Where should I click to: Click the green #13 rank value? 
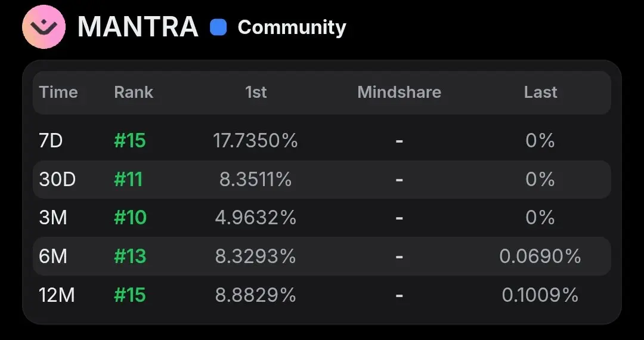click(130, 256)
